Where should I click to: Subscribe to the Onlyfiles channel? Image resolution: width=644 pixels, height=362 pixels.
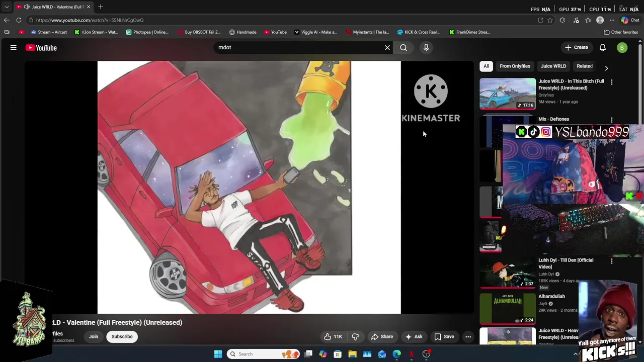point(122,337)
